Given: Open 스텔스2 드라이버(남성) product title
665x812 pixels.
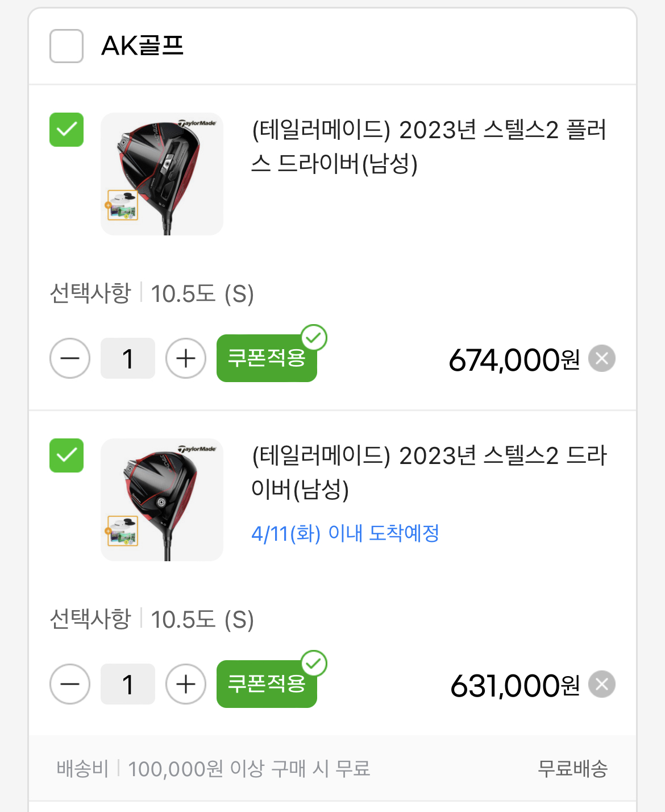Looking at the screenshot, I should click(x=429, y=472).
